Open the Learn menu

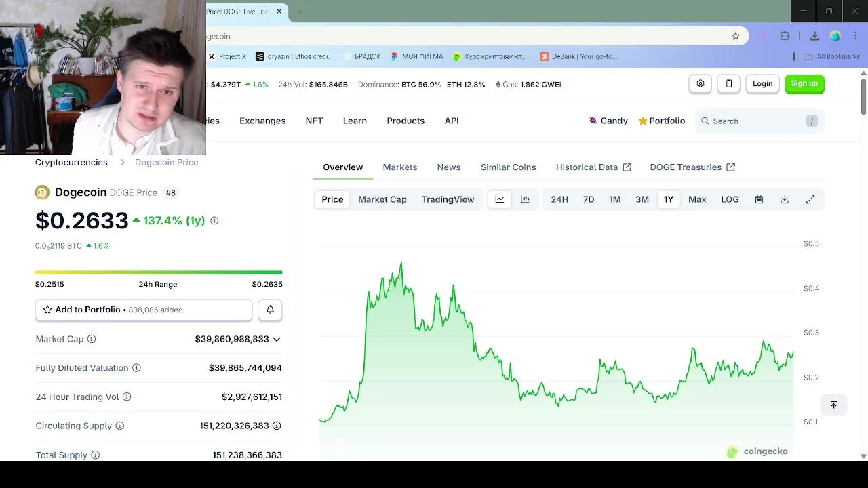(x=355, y=121)
